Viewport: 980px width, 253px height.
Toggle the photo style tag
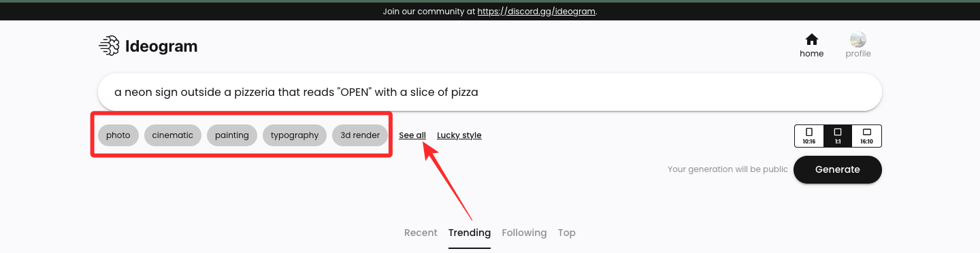tap(118, 135)
